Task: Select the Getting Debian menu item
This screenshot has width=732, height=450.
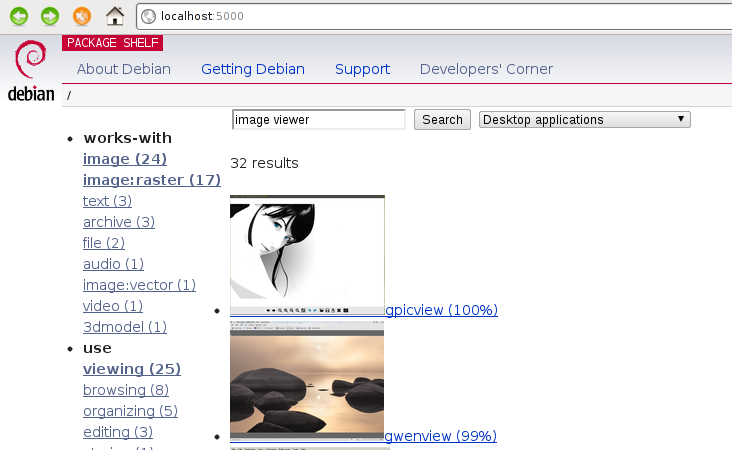Action: [x=252, y=69]
